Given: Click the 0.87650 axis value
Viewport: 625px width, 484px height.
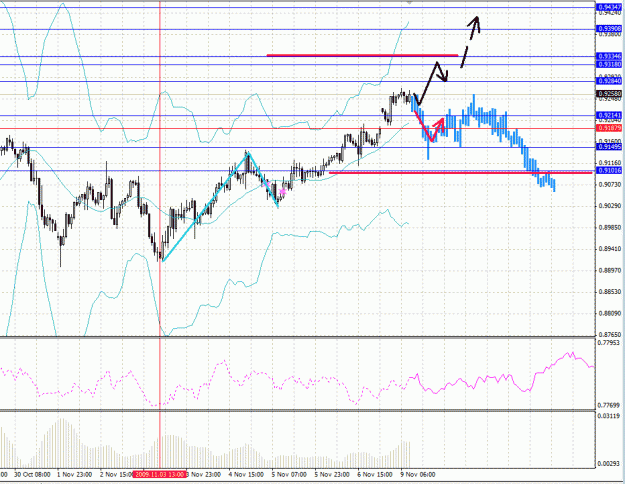Looking at the screenshot, I should 610,334.
